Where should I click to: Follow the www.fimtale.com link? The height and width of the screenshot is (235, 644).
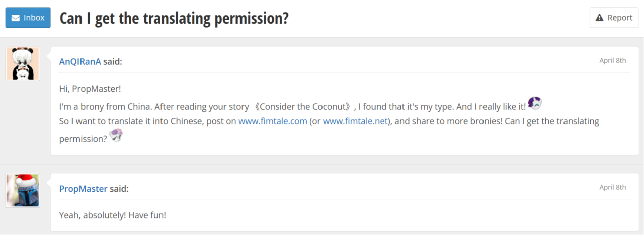(273, 121)
